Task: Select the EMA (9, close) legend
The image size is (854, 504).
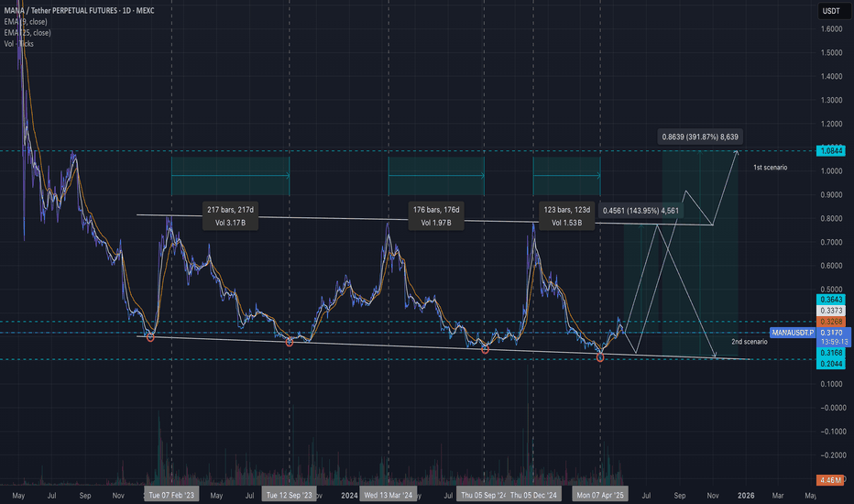Action: point(26,22)
